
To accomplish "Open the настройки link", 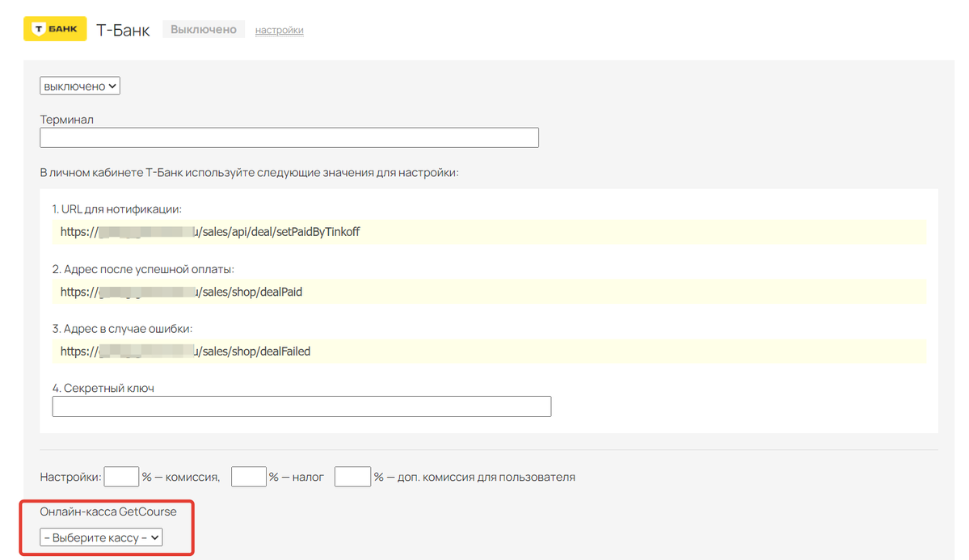I will (x=280, y=30).
